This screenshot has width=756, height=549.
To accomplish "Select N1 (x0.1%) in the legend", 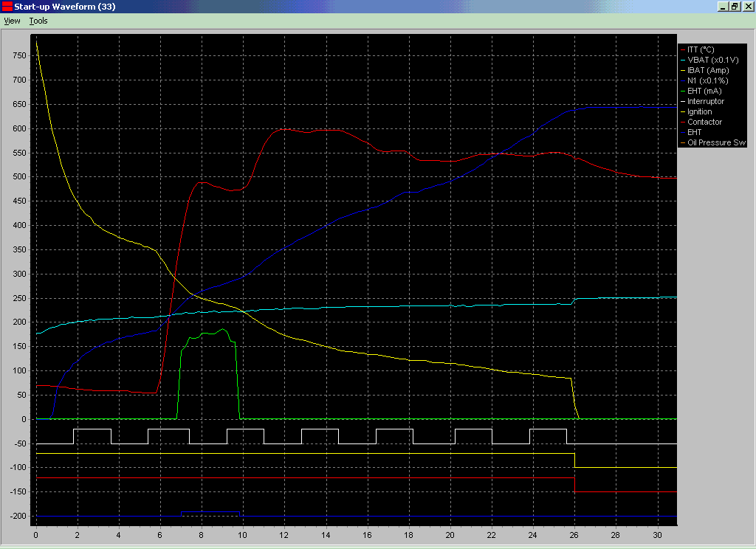I will pos(705,80).
